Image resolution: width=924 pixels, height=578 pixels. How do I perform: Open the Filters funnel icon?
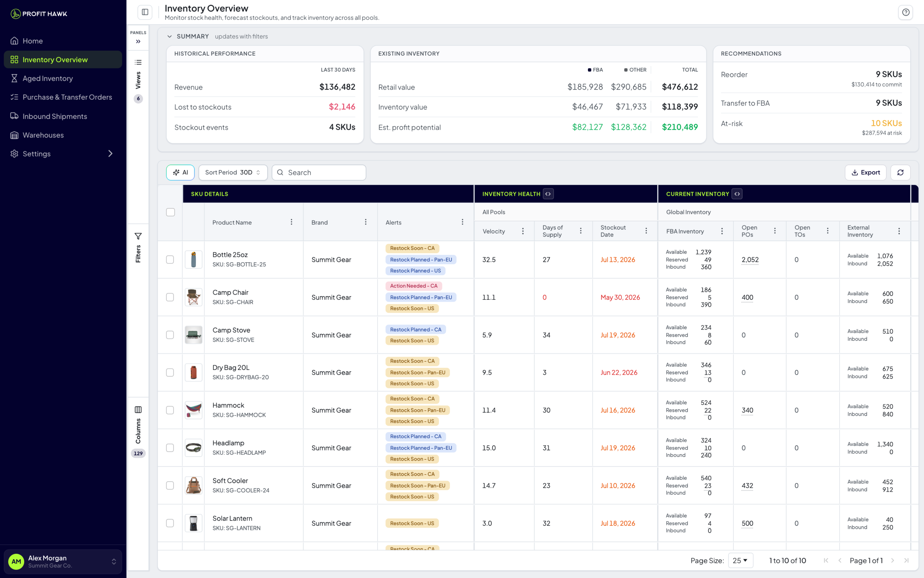pos(138,236)
